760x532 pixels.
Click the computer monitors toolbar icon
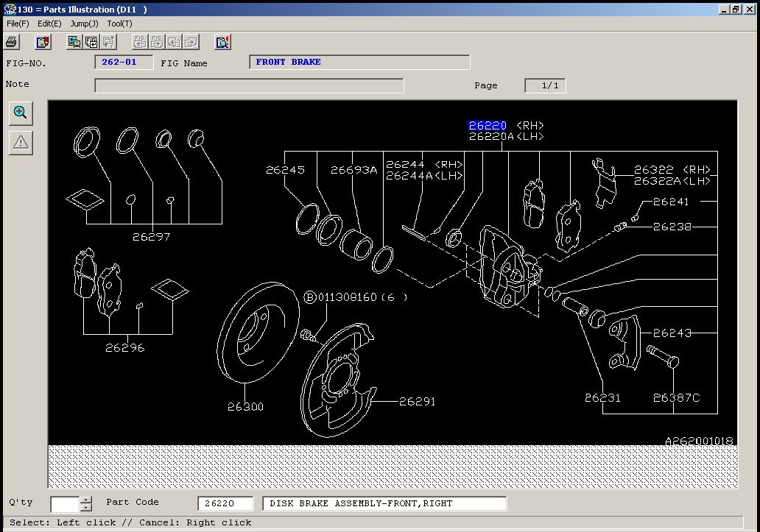74,42
